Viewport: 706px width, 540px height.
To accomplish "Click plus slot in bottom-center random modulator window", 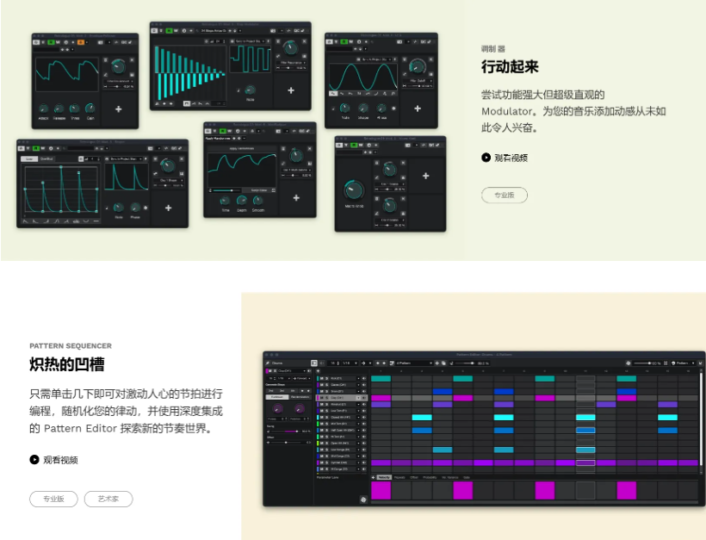I will 295,196.
